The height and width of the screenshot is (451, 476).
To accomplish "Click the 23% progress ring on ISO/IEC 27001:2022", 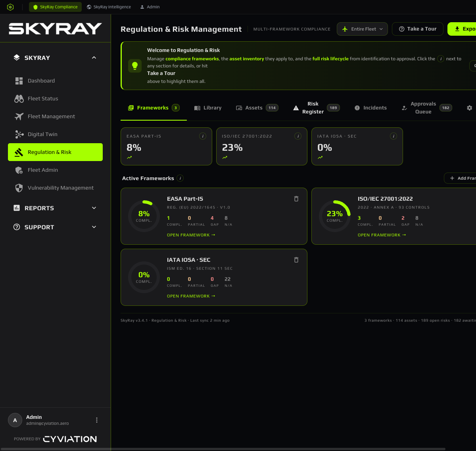I will (335, 216).
